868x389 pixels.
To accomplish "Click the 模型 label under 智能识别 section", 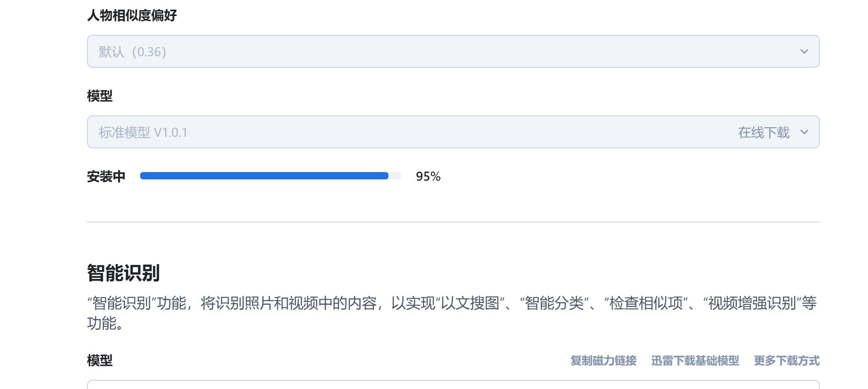I will point(99,361).
